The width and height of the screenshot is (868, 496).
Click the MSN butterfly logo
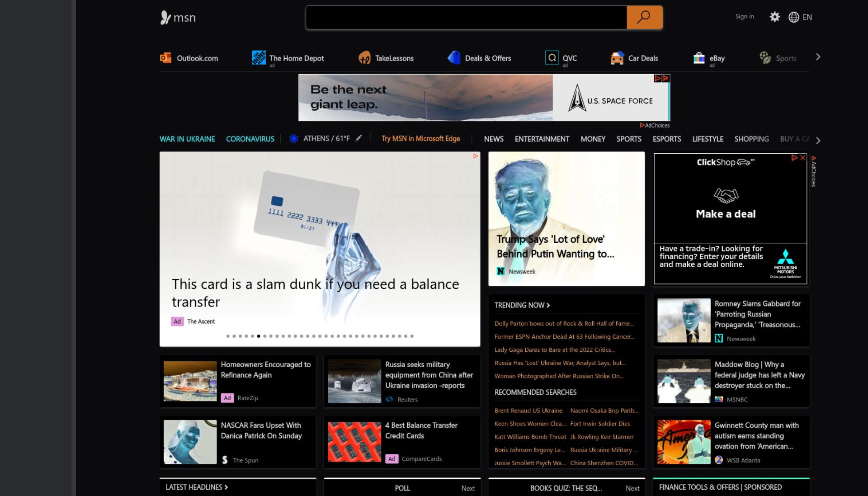coord(165,18)
